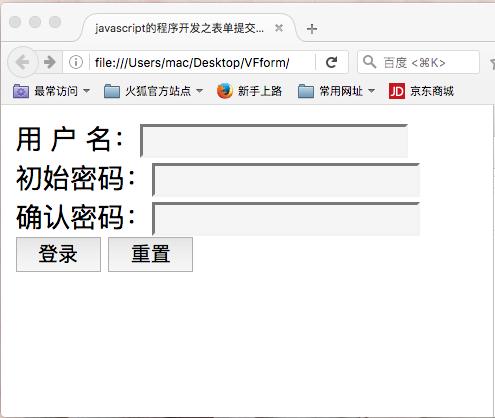Close the javascript form tab
The image size is (495, 418).
point(279,28)
